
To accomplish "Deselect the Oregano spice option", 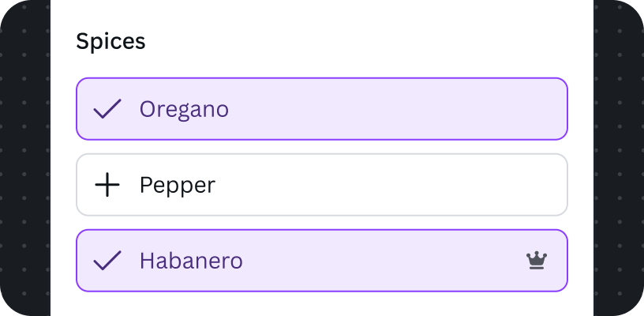I will click(322, 109).
